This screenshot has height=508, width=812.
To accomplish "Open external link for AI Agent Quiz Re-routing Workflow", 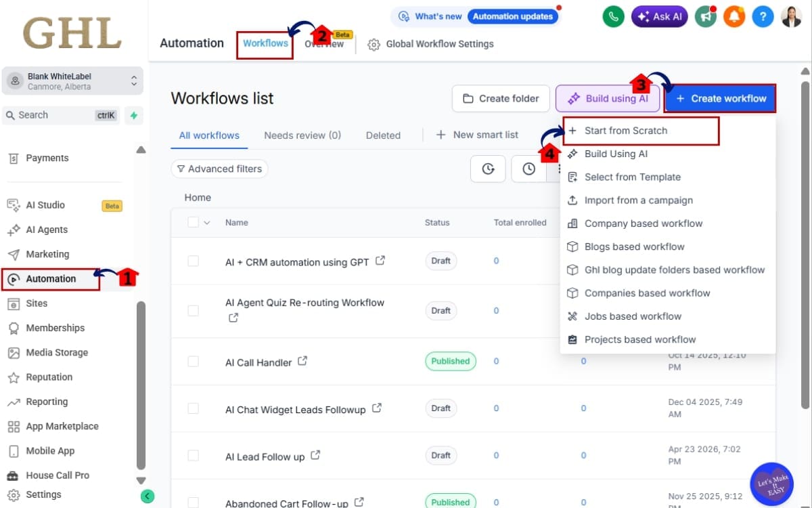I will click(x=233, y=317).
